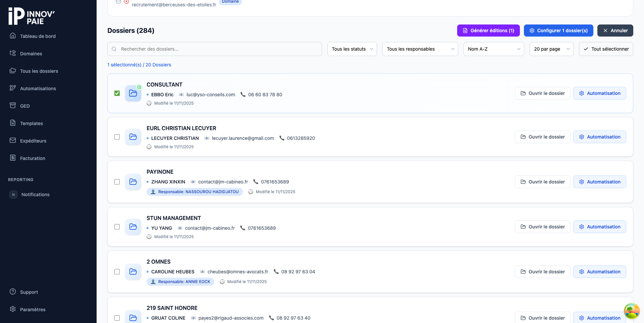Click the Support help icon

tap(13, 292)
